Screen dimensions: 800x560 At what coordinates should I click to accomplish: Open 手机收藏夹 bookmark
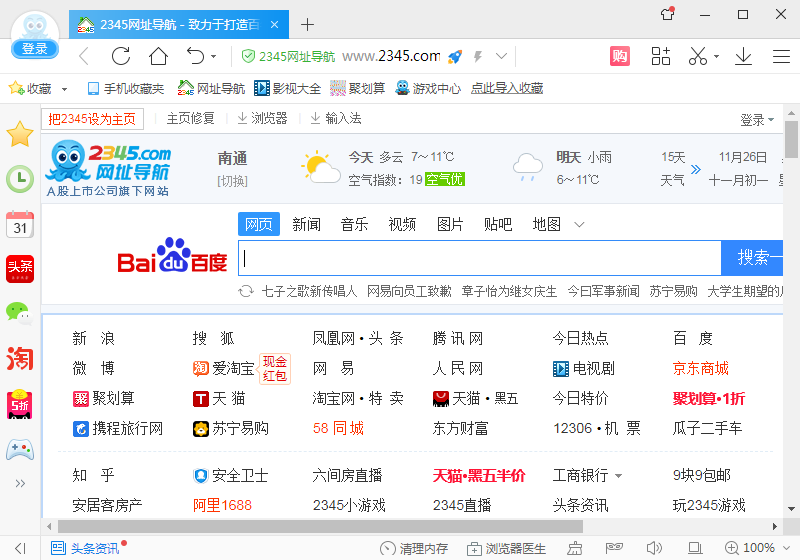click(x=126, y=89)
